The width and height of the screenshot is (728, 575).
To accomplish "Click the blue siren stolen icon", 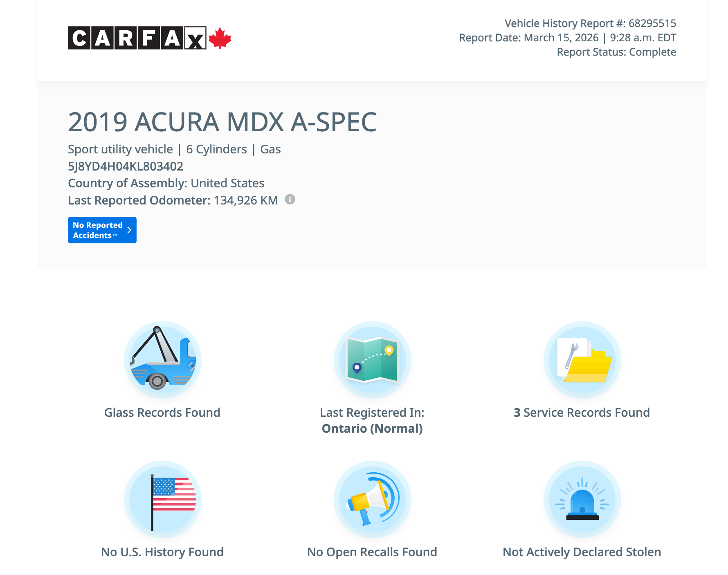I will click(x=582, y=499).
